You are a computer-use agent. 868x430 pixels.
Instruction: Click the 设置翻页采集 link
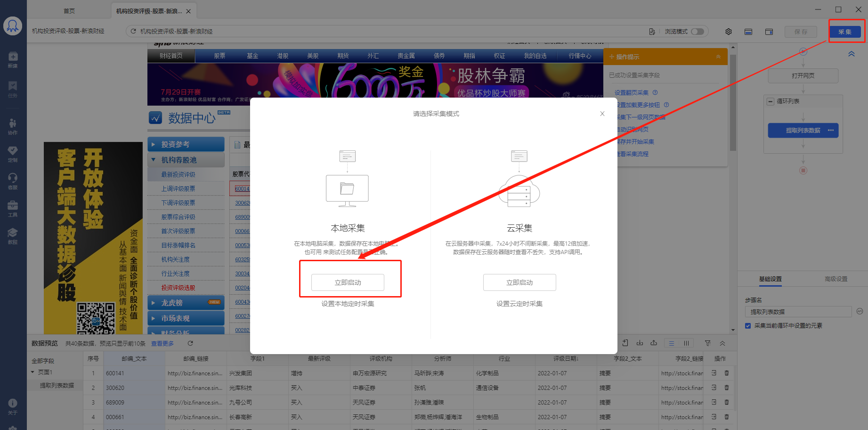[632, 92]
